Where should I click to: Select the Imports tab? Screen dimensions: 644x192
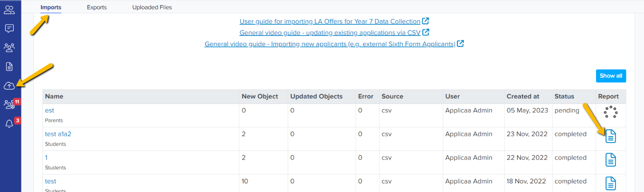coord(51,7)
